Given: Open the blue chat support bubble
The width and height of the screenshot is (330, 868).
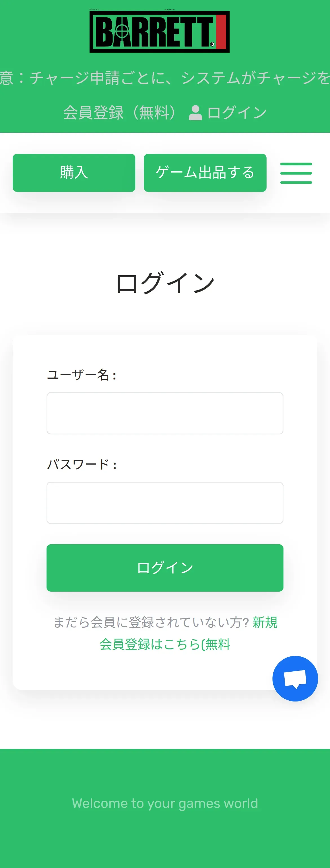Looking at the screenshot, I should tap(295, 678).
